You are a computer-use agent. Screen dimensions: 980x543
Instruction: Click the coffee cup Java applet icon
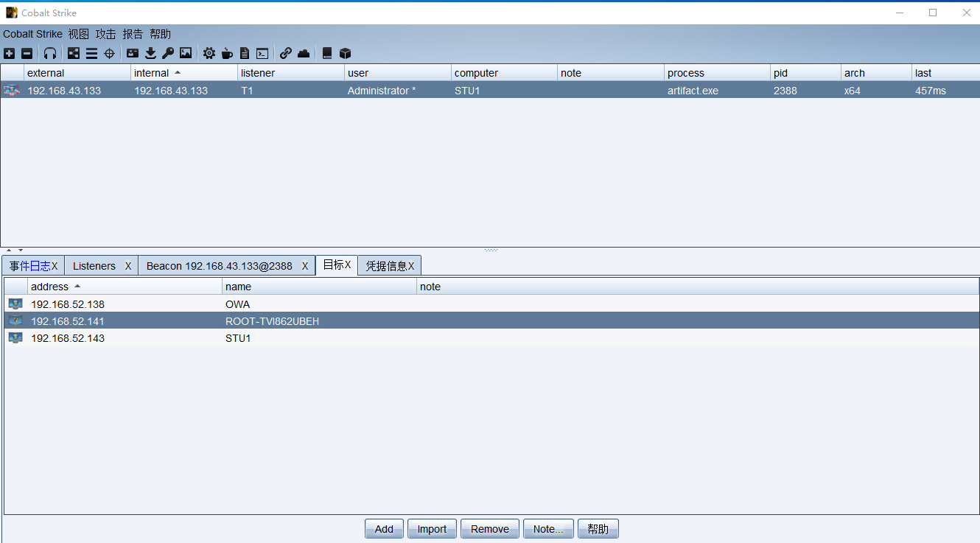(227, 53)
